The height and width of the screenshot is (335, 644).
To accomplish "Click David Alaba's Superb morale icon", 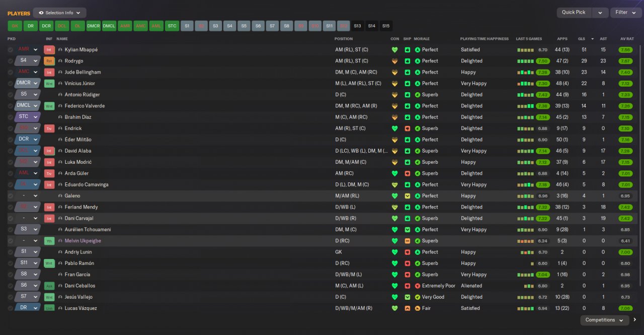I will coord(418,151).
